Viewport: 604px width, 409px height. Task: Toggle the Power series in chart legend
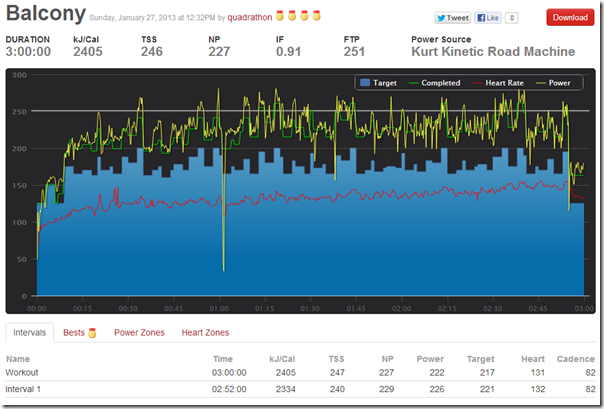click(553, 83)
